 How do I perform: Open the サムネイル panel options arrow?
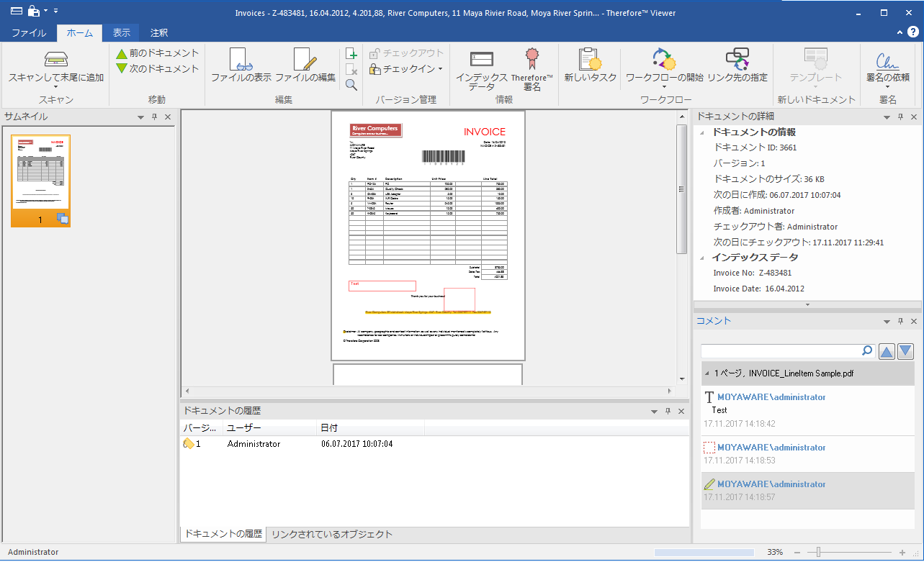[x=140, y=117]
